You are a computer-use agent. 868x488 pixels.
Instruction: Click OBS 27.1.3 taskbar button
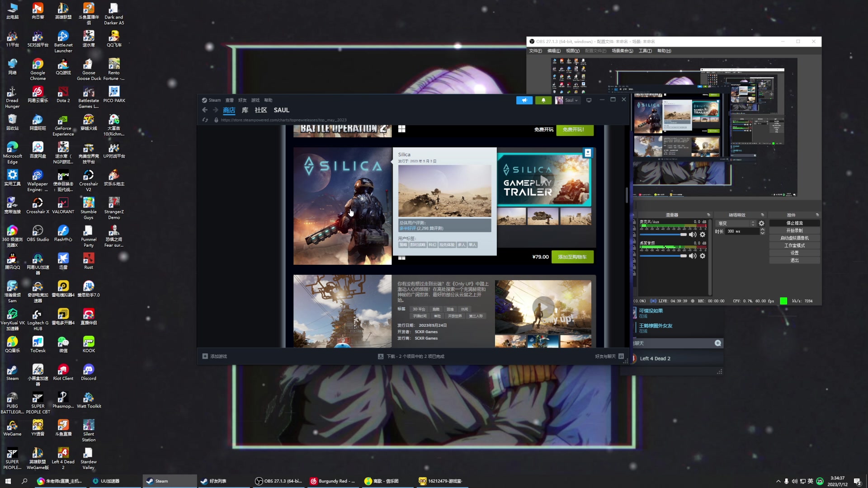click(x=279, y=481)
